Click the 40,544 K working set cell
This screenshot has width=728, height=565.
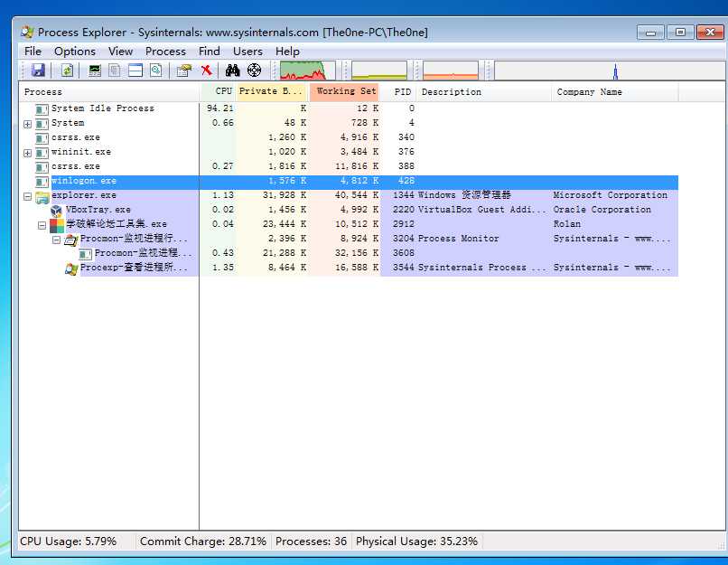pyautogui.click(x=357, y=195)
